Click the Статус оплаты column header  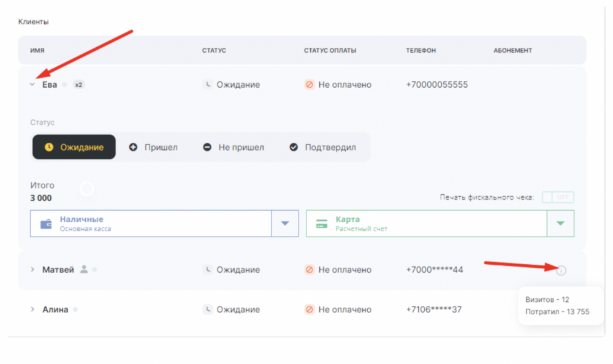[330, 50]
